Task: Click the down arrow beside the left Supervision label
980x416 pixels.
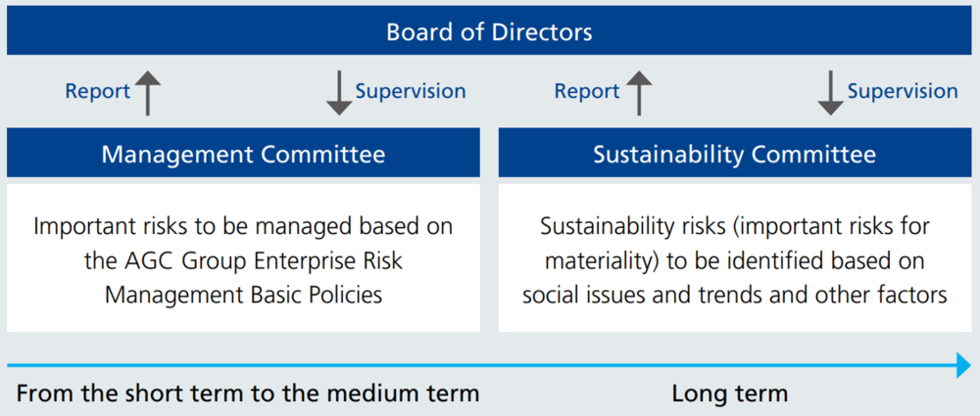Action: point(339,92)
